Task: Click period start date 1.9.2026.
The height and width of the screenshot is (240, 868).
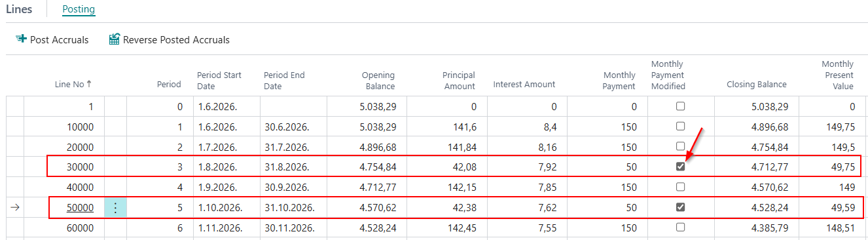Action: 217,188
